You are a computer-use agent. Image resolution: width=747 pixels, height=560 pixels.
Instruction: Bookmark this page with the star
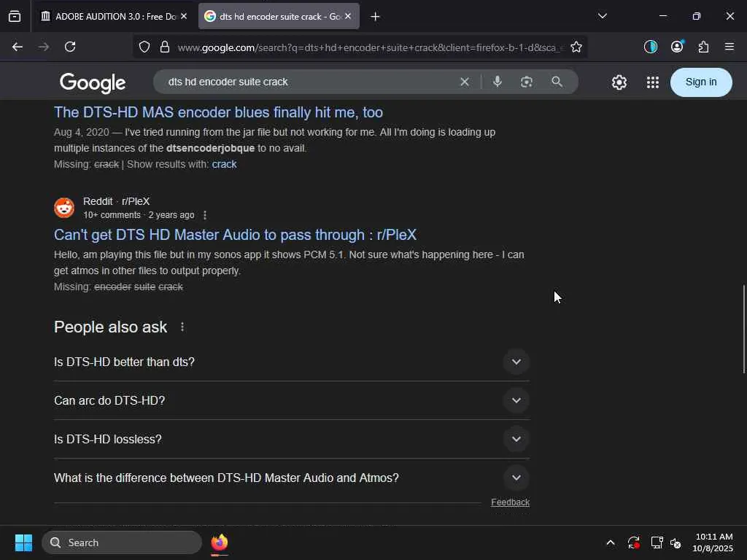576,47
